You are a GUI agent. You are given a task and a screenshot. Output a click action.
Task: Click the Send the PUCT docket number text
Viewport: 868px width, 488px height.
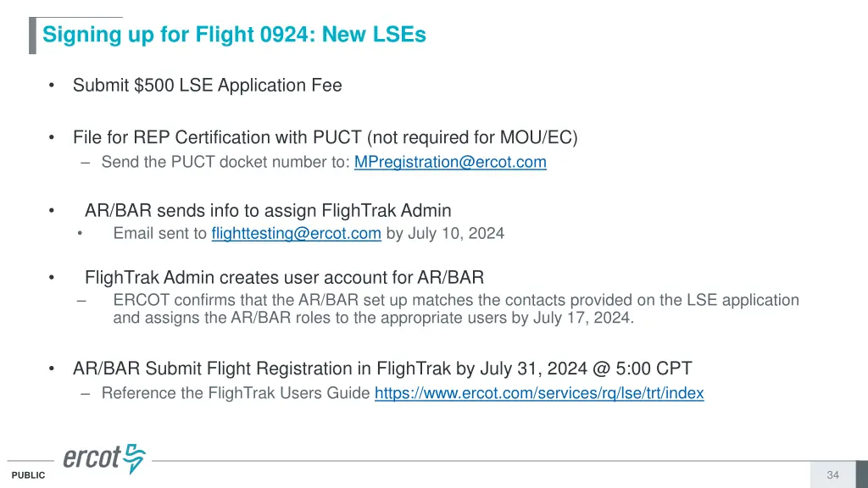(x=225, y=162)
